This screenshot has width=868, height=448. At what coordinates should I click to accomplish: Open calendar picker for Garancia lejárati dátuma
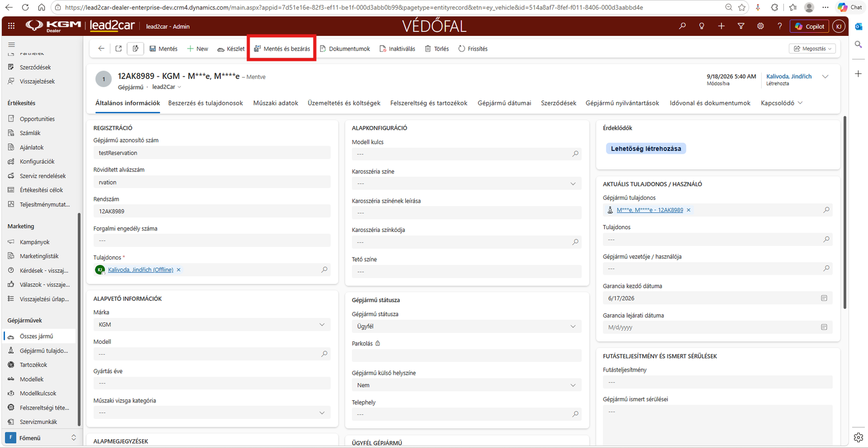coord(824,327)
